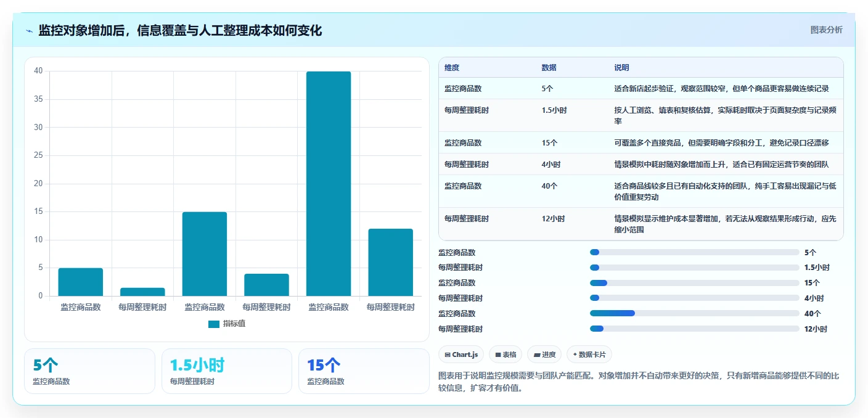Click the progress bar labeled 1.5小时

coord(694,268)
